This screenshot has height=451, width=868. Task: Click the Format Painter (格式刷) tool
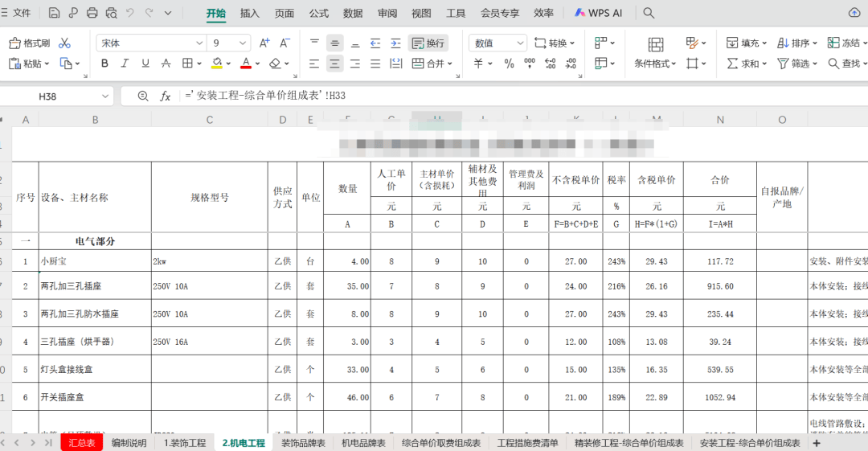coord(29,43)
